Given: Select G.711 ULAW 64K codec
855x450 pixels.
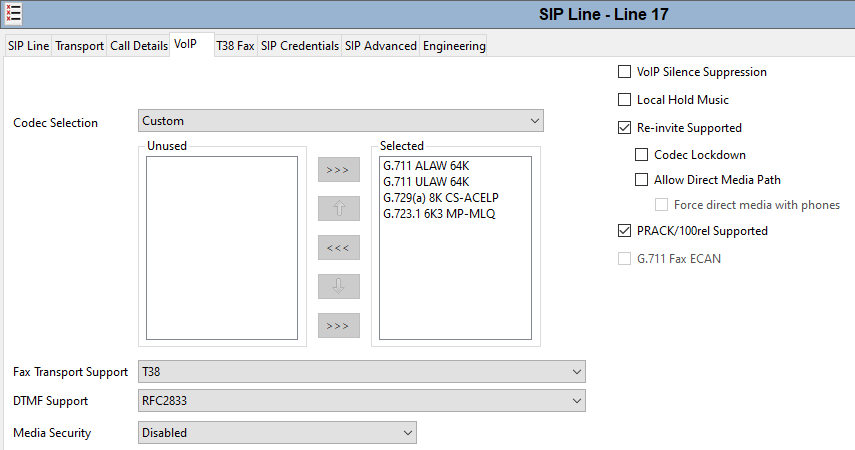Looking at the screenshot, I should (x=426, y=182).
